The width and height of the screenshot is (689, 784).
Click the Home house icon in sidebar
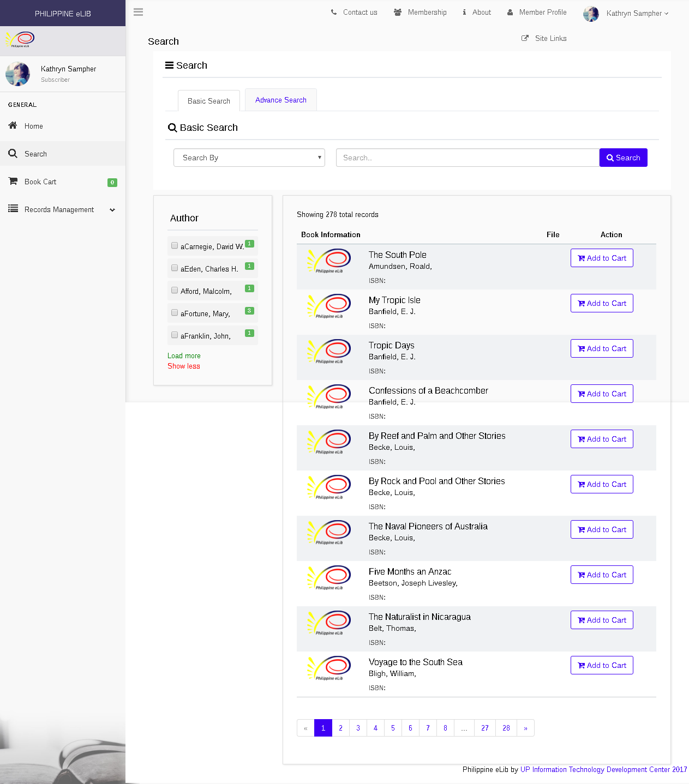[13, 125]
